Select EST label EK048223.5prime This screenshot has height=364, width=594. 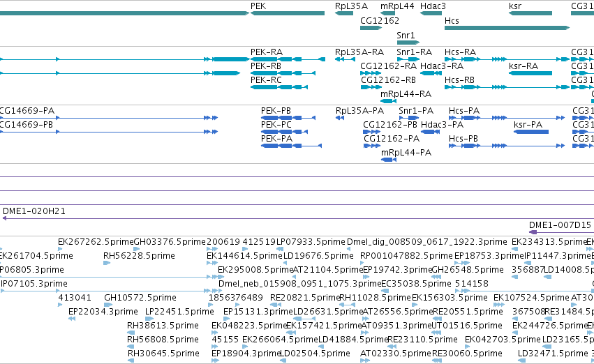(x=249, y=326)
